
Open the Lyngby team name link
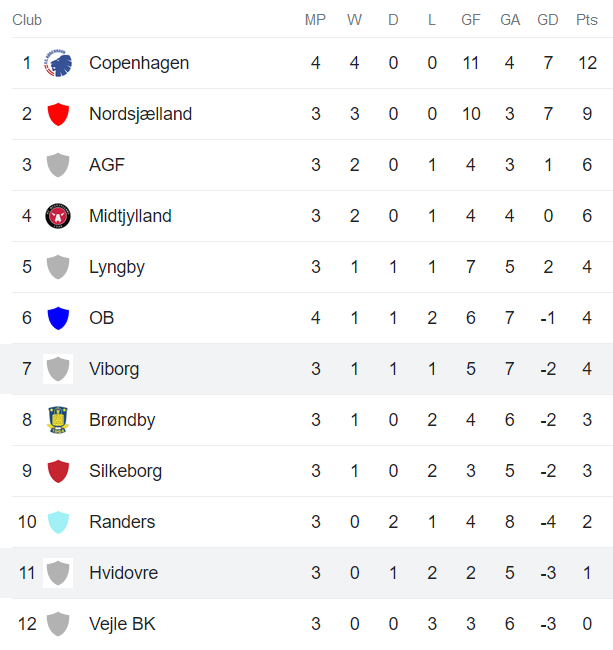click(x=116, y=267)
